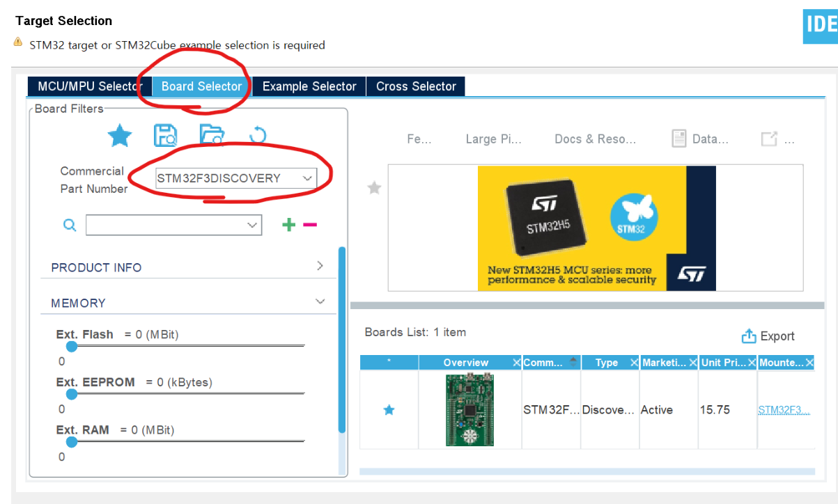Open the search combo box dropdown
Screen dimensions: 838x504
[252, 225]
